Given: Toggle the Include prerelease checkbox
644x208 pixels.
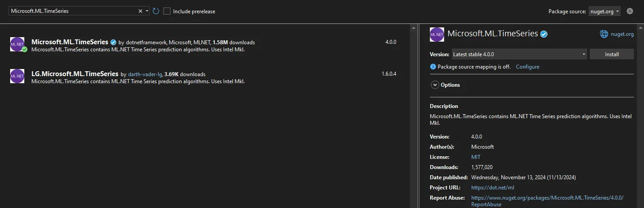Looking at the screenshot, I should (167, 11).
